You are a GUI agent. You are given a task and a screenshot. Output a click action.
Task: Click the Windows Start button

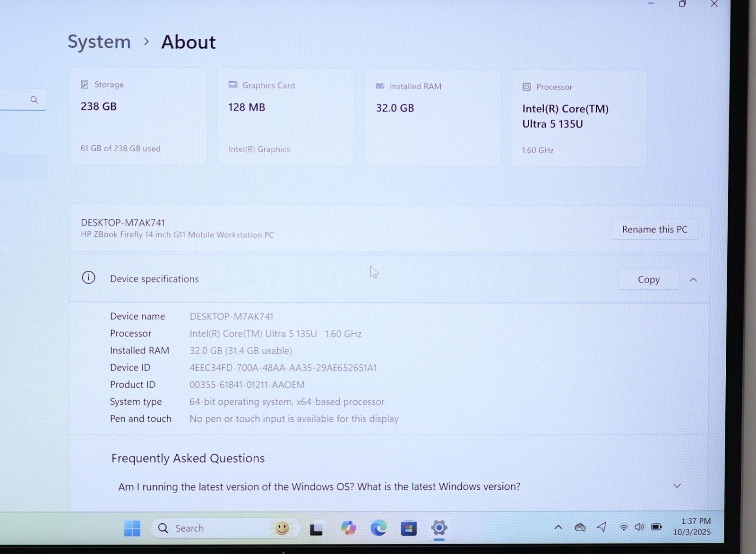(x=132, y=528)
